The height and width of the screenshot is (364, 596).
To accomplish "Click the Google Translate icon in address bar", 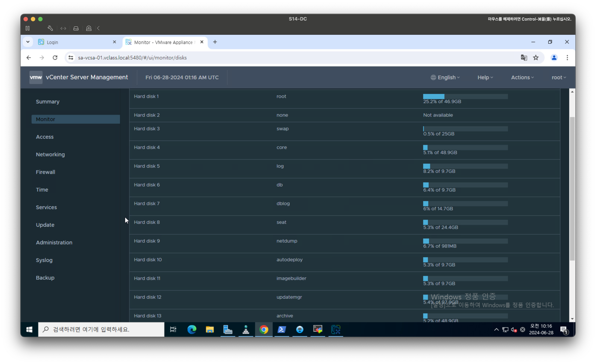I will (524, 58).
